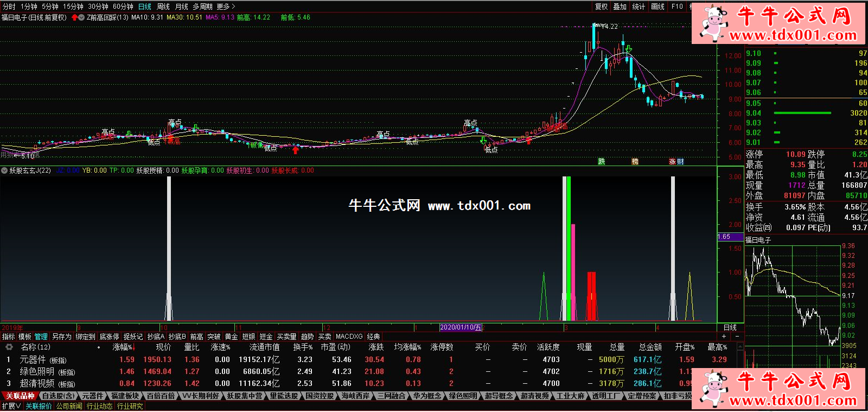The height and width of the screenshot is (412, 868).
Task: Click the plus button right of indicator bar
Action: (724, 337)
